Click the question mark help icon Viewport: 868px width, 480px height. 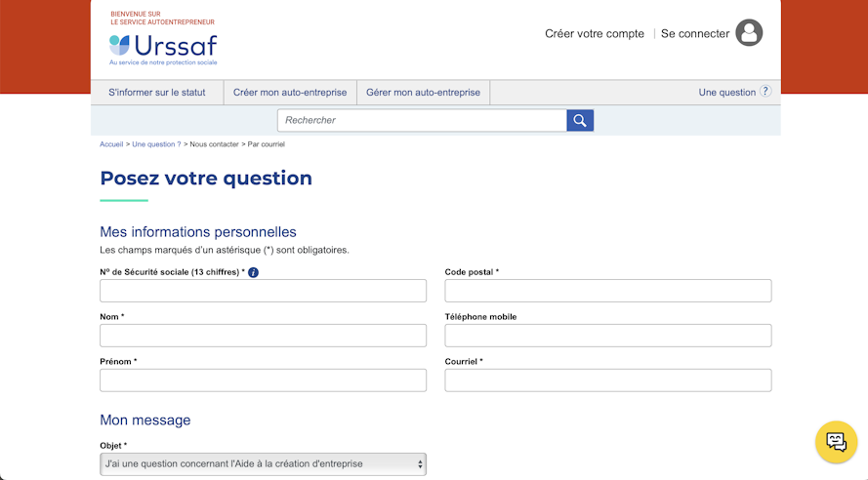765,92
